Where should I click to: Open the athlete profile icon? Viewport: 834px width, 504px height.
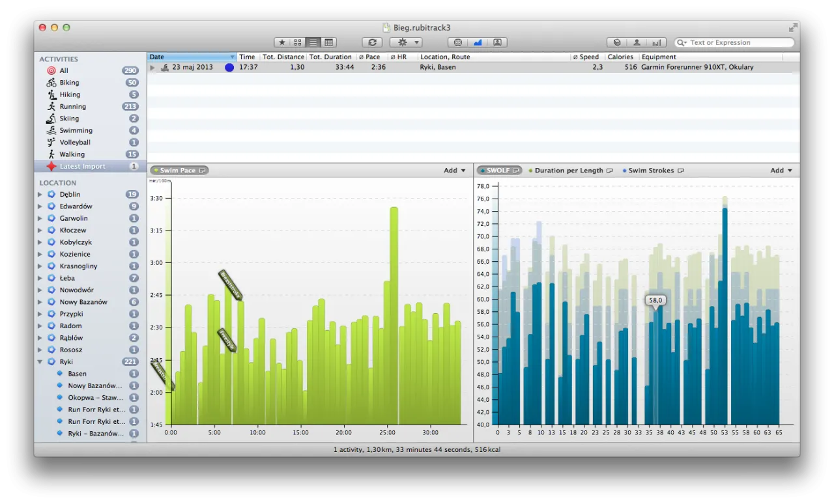click(637, 42)
